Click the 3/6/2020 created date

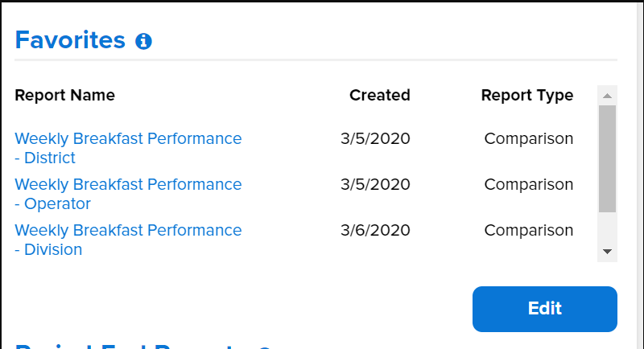click(x=375, y=231)
